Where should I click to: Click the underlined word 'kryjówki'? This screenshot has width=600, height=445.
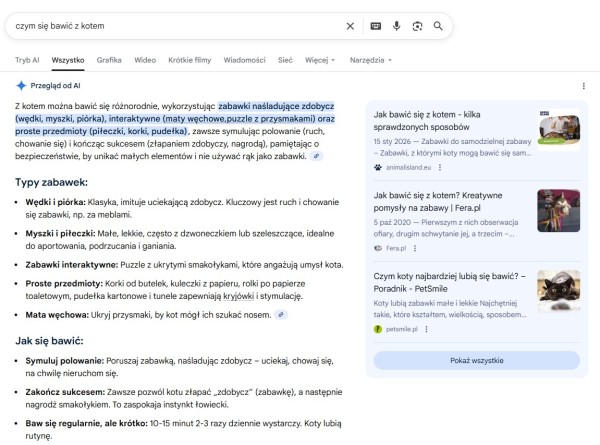pyautogui.click(x=238, y=296)
